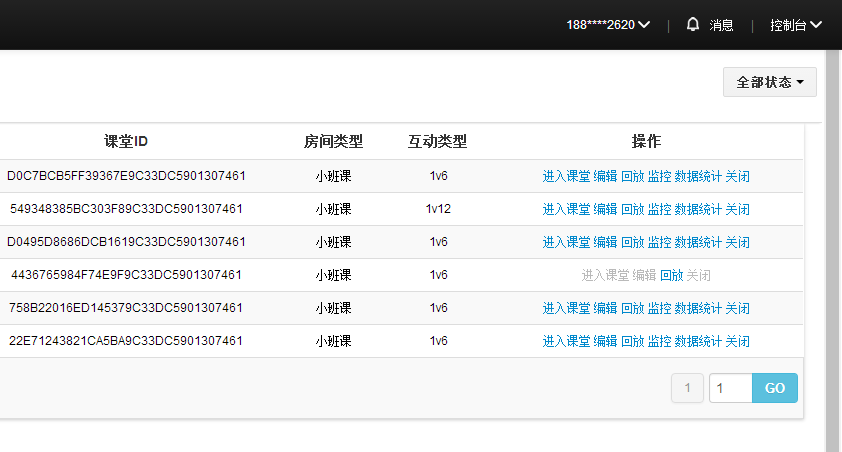The height and width of the screenshot is (452, 842).
Task: Open 回放 for classroom 4436765984F74E9F
Action: tap(671, 275)
